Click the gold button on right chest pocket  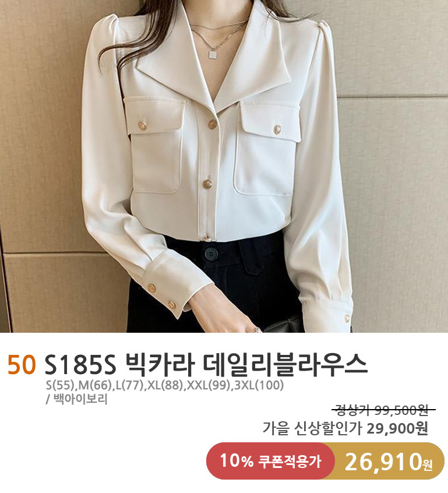tap(278, 128)
